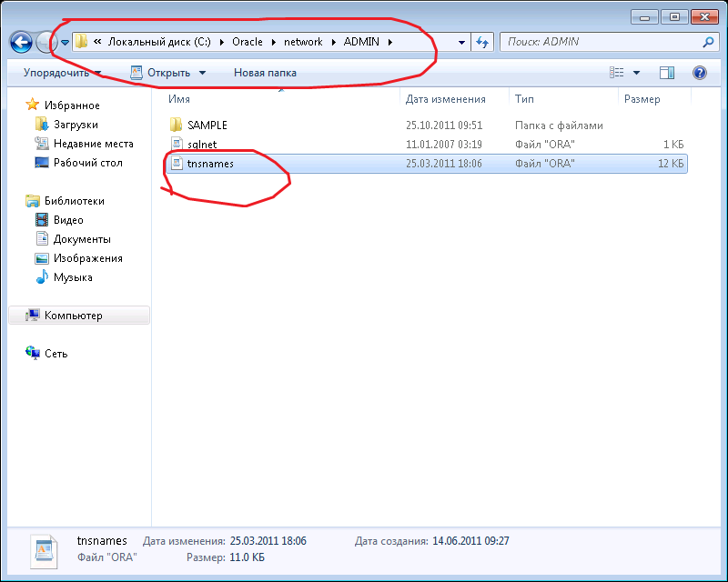Screen dimensions: 728x582
Task: Select the SAMPLE folder icon
Action: pyautogui.click(x=176, y=125)
